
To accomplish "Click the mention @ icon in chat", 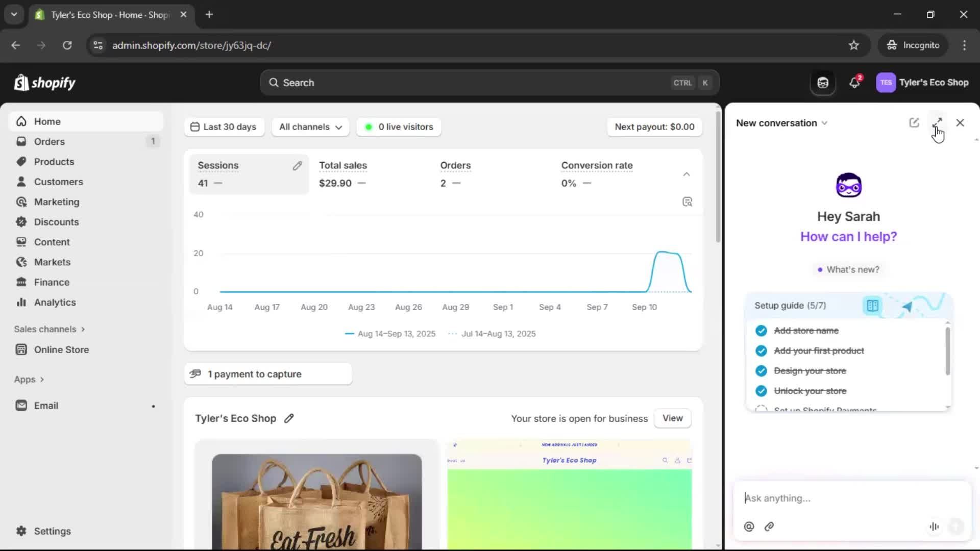I will pos(749,527).
